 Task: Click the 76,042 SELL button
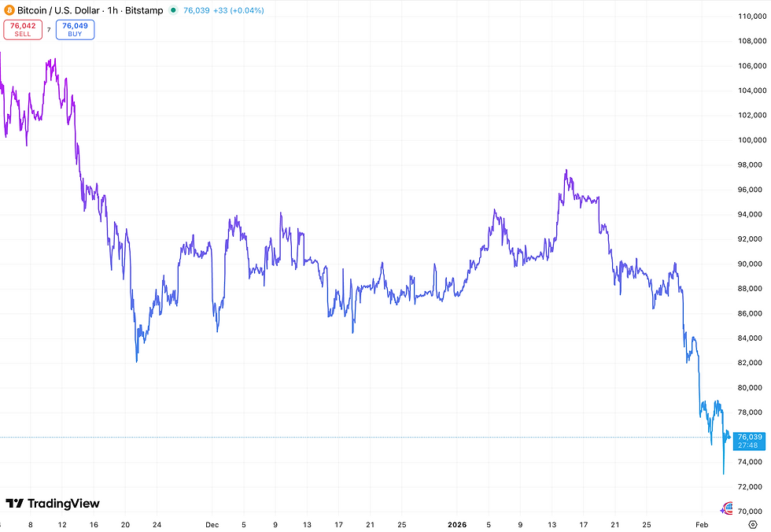tap(23, 29)
